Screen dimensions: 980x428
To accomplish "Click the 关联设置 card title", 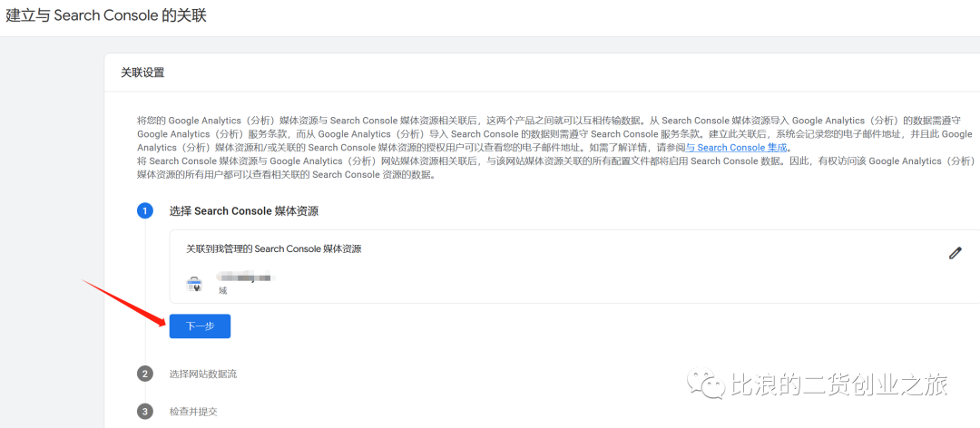I will pyautogui.click(x=142, y=73).
